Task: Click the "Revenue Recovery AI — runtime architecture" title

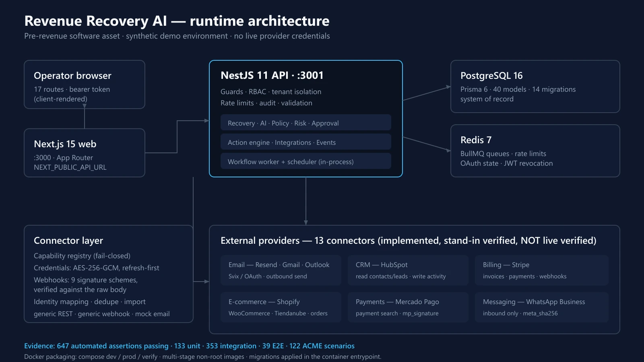Action: [x=177, y=21]
